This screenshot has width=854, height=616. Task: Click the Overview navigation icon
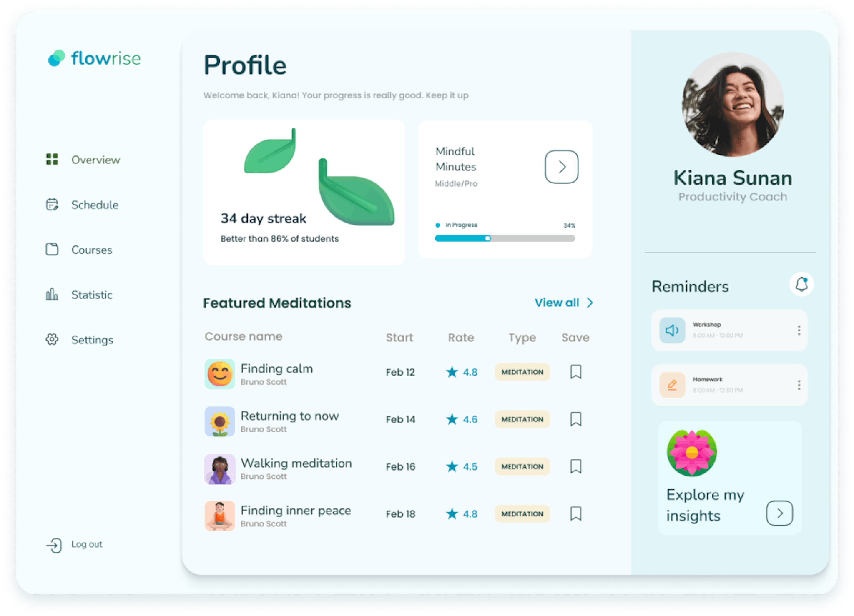tap(51, 159)
